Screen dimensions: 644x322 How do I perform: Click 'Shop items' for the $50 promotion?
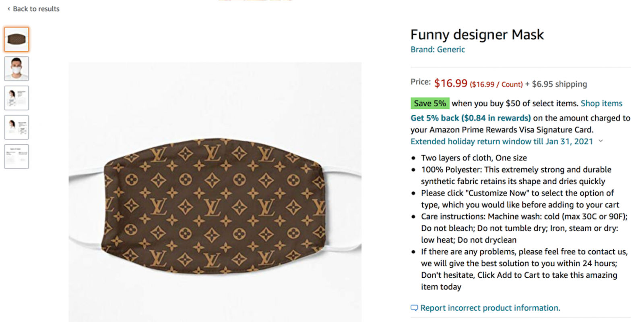(601, 103)
